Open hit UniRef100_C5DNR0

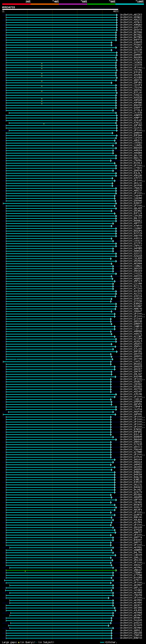(x=131, y=573)
